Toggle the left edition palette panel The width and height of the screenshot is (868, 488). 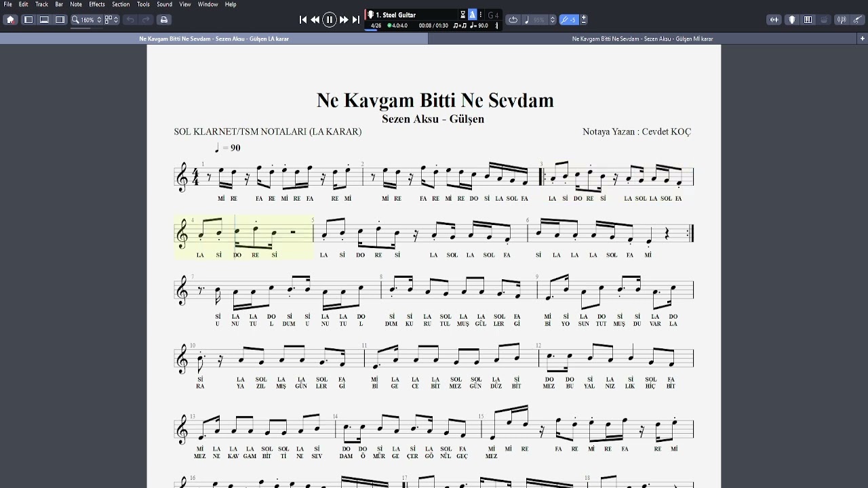click(x=28, y=20)
